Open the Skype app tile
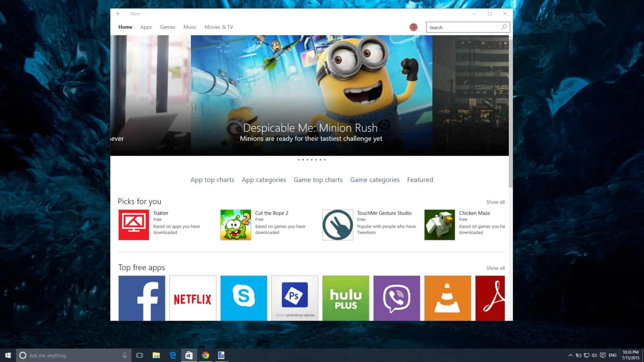Image resolution: width=644 pixels, height=362 pixels. [x=244, y=298]
